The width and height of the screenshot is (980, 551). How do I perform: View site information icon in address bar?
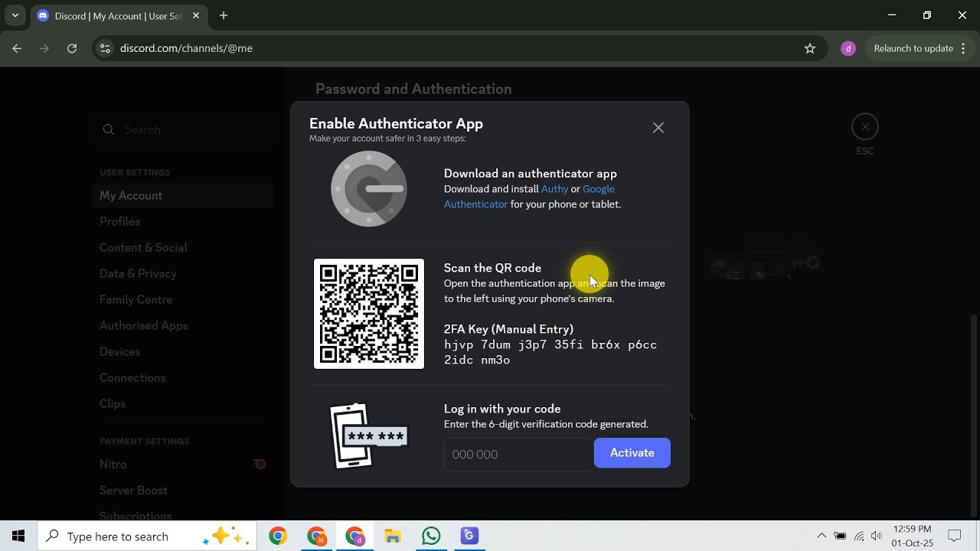(106, 48)
